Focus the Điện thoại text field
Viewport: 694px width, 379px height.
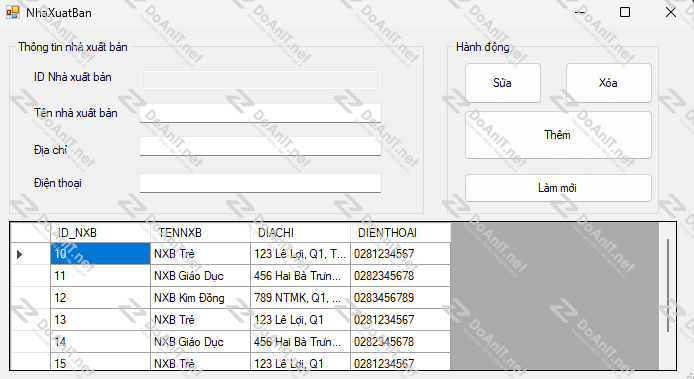click(x=260, y=183)
